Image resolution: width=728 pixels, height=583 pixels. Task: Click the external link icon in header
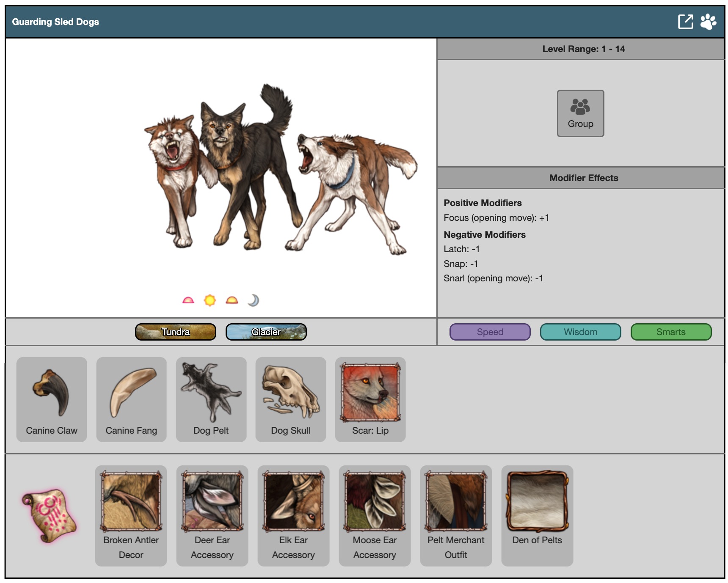point(685,22)
